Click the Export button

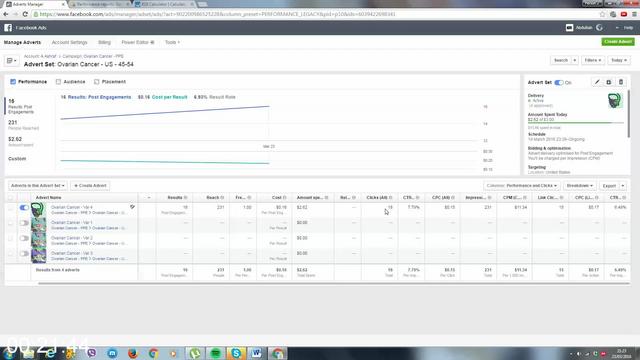tap(609, 186)
